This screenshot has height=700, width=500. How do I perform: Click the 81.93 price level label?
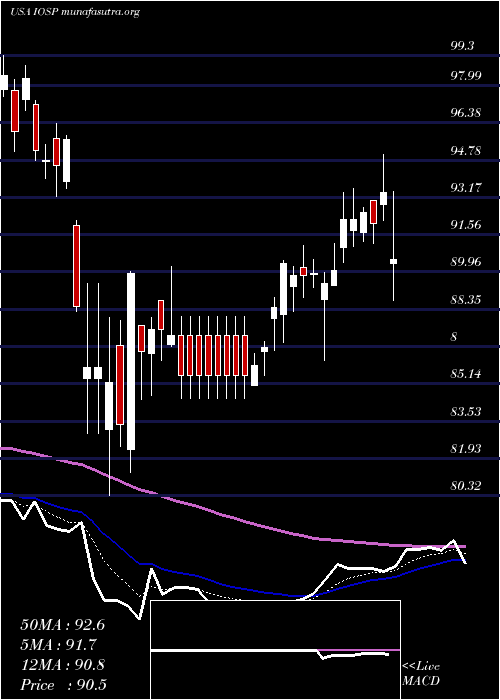tap(466, 448)
